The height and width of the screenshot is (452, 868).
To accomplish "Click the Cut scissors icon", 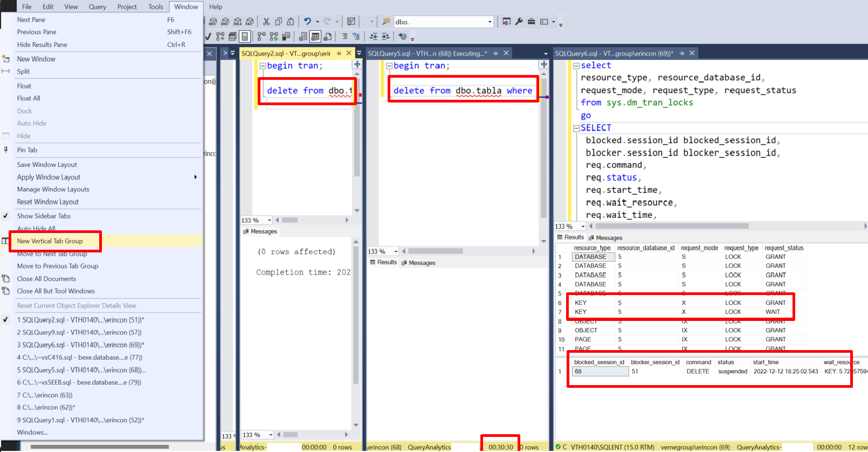I will tap(266, 22).
